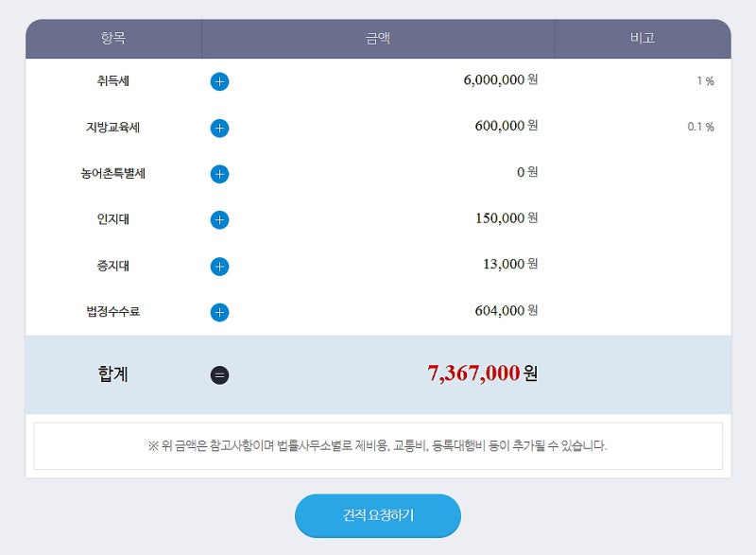
Task: Click the equals icon beside 합계
Action: click(219, 375)
